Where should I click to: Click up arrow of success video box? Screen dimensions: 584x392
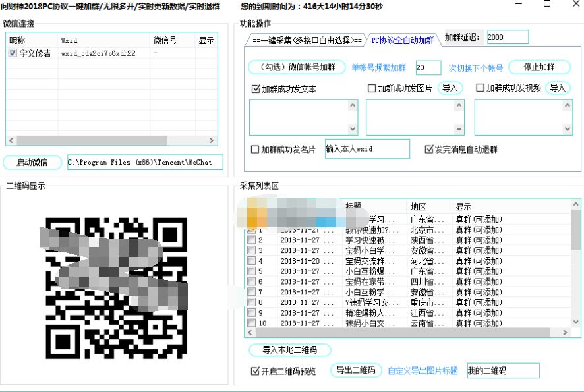568,105
